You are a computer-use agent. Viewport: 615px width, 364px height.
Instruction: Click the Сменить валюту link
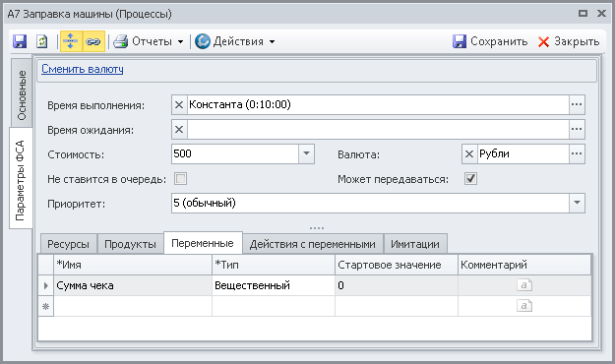(x=83, y=69)
